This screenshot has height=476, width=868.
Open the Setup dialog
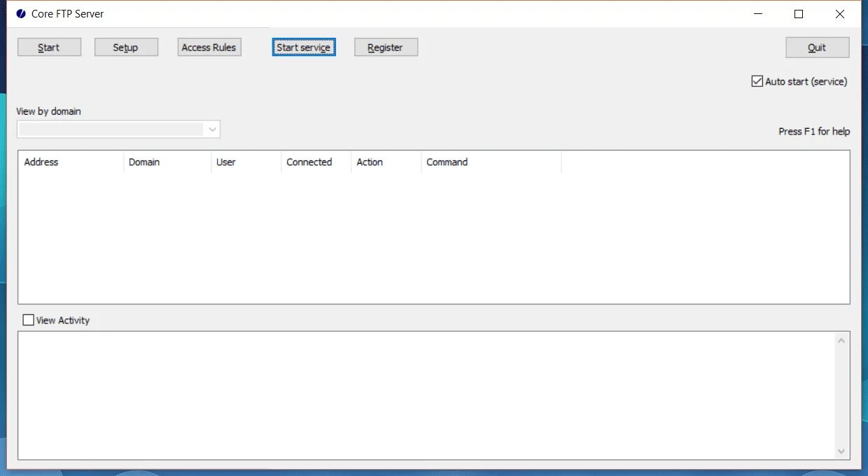point(126,48)
